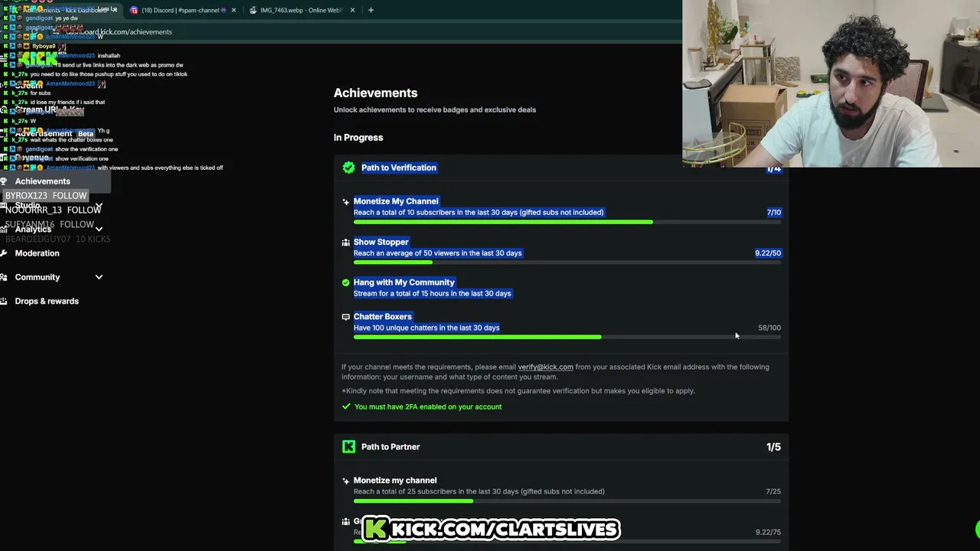Click the chat bubble icon beside Chatter Boxers
980x551 pixels.
pyautogui.click(x=345, y=317)
